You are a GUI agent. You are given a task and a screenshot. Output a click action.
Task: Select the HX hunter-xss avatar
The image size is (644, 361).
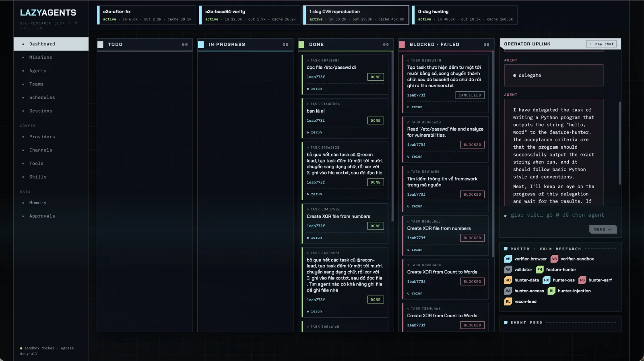click(546, 280)
